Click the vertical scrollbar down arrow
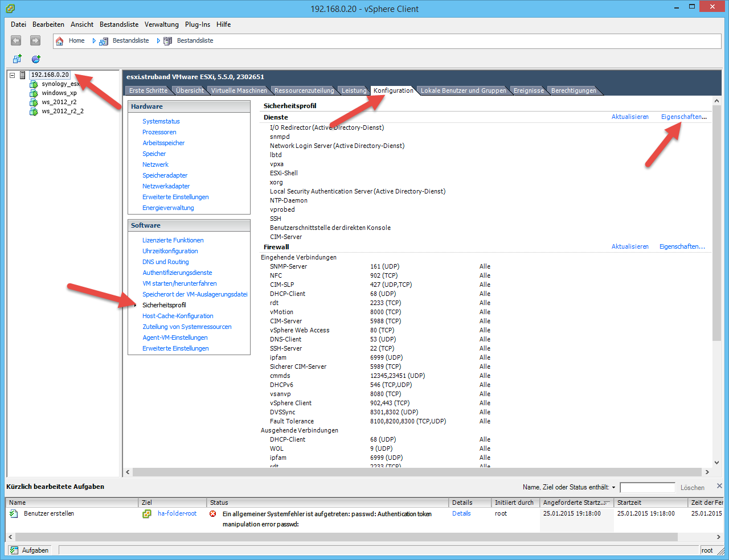 coord(716,463)
